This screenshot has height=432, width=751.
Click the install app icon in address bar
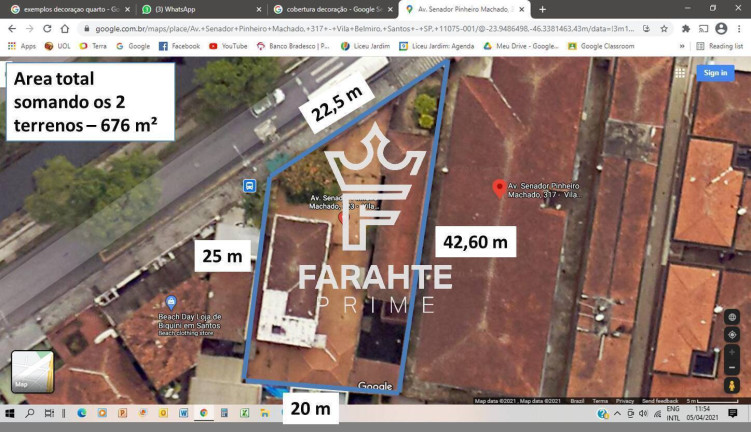tap(646, 29)
